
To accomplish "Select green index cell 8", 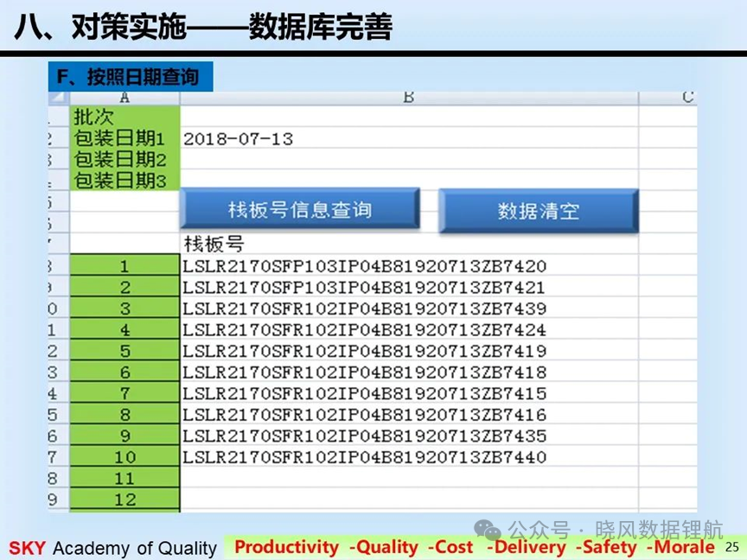I will point(124,414).
